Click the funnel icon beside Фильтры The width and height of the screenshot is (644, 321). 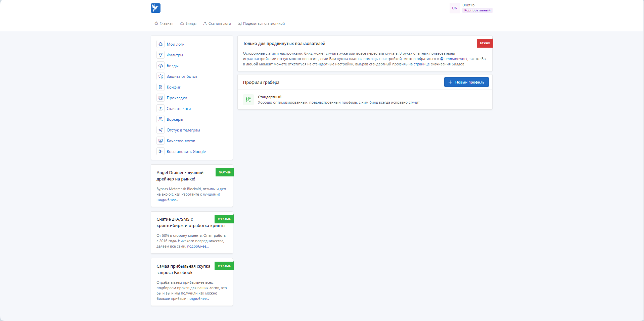point(160,55)
